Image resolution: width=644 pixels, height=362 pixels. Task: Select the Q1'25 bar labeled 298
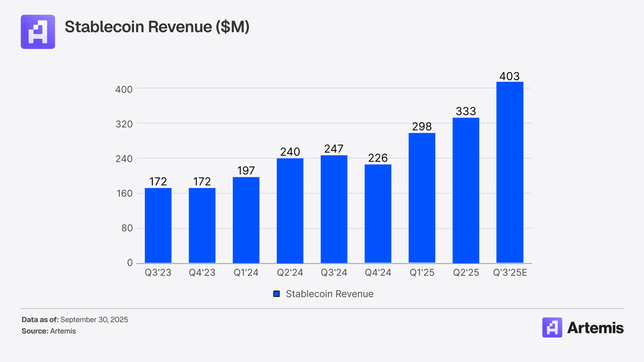(x=422, y=198)
